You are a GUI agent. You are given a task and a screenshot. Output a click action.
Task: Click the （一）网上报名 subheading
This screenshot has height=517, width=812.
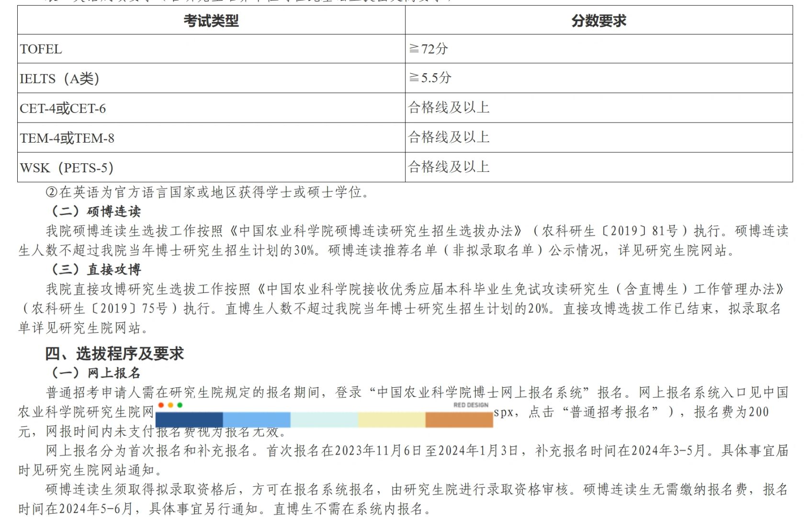coord(95,373)
